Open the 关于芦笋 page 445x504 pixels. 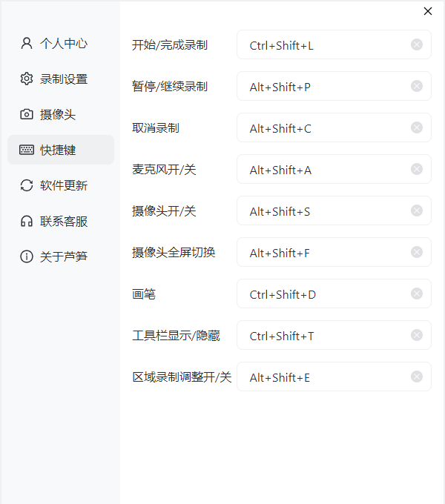click(x=61, y=256)
